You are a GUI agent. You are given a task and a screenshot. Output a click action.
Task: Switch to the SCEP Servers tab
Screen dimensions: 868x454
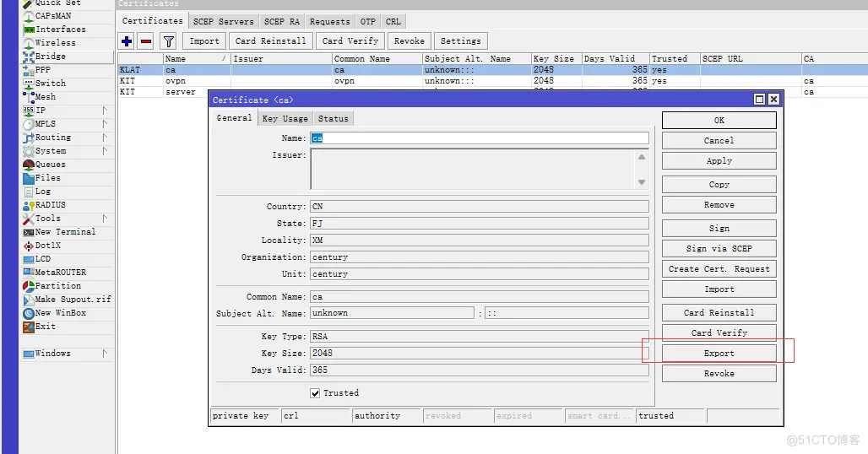pyautogui.click(x=223, y=21)
